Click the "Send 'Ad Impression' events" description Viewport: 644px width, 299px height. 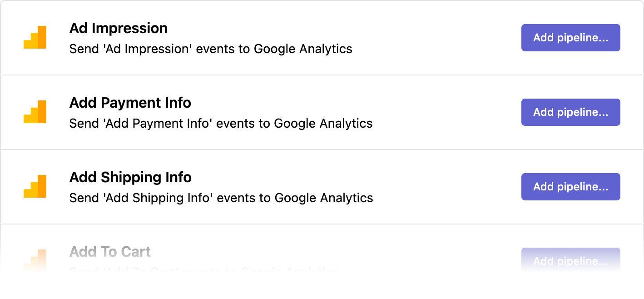tap(211, 49)
